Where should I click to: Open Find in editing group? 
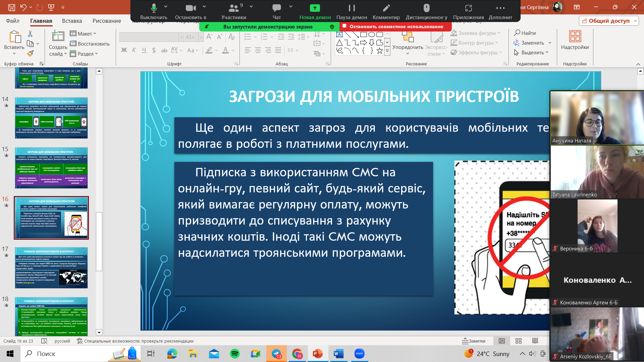[525, 33]
